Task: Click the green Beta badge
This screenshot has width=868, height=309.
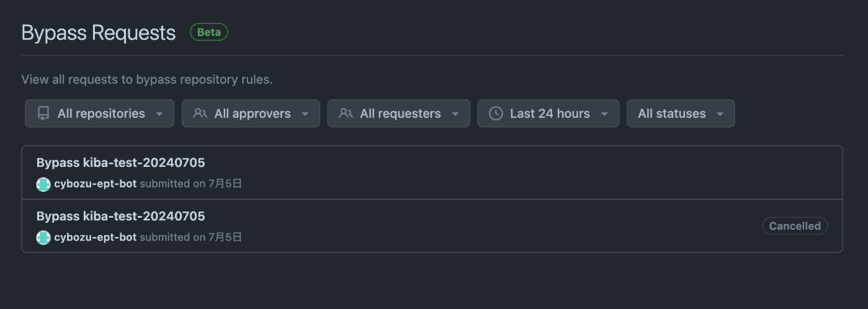Action: point(209,32)
